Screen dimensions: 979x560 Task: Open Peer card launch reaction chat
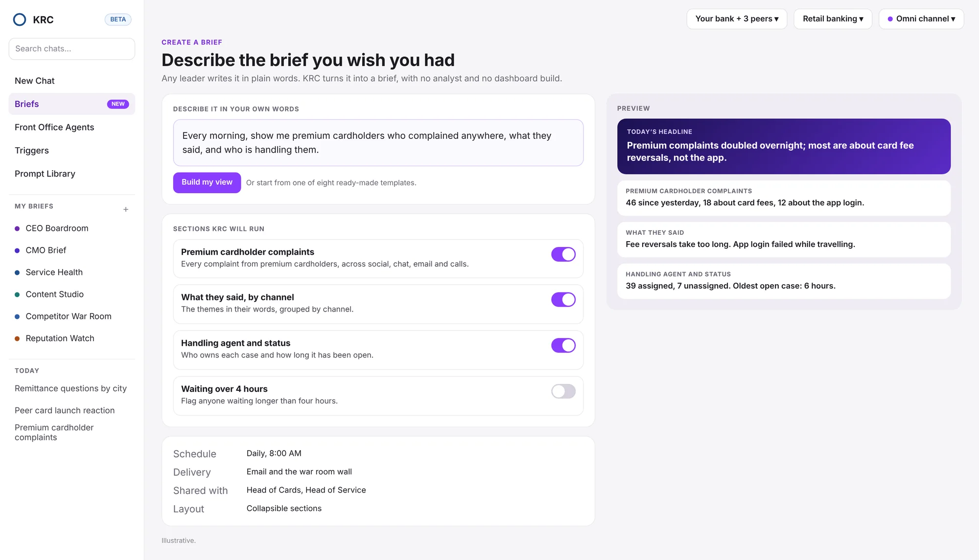(x=65, y=410)
